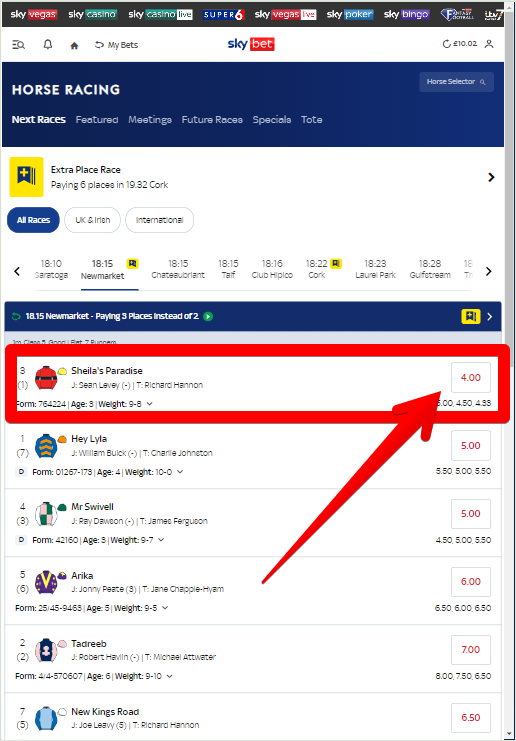Open the notifications bell icon
516x741 pixels.
(48, 44)
